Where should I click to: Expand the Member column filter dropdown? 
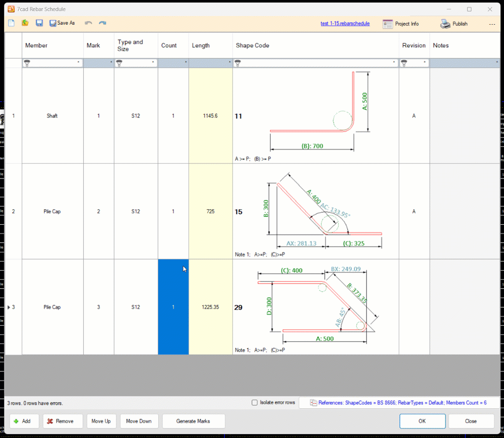pyautogui.click(x=78, y=63)
